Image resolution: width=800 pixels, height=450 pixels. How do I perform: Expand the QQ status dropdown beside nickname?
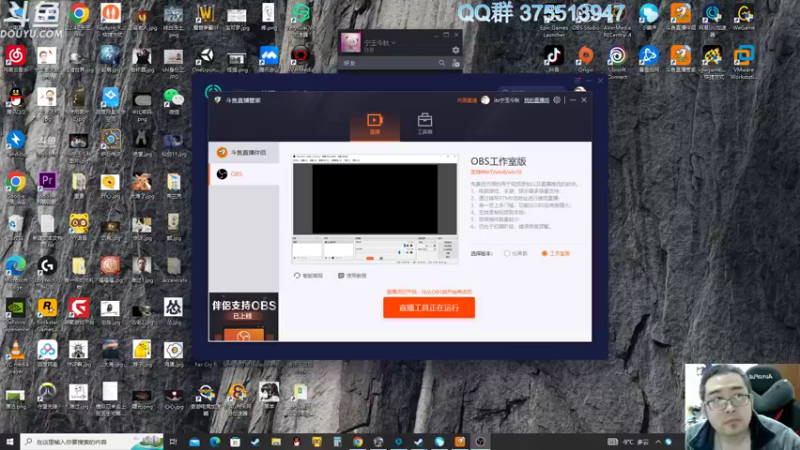(393, 43)
